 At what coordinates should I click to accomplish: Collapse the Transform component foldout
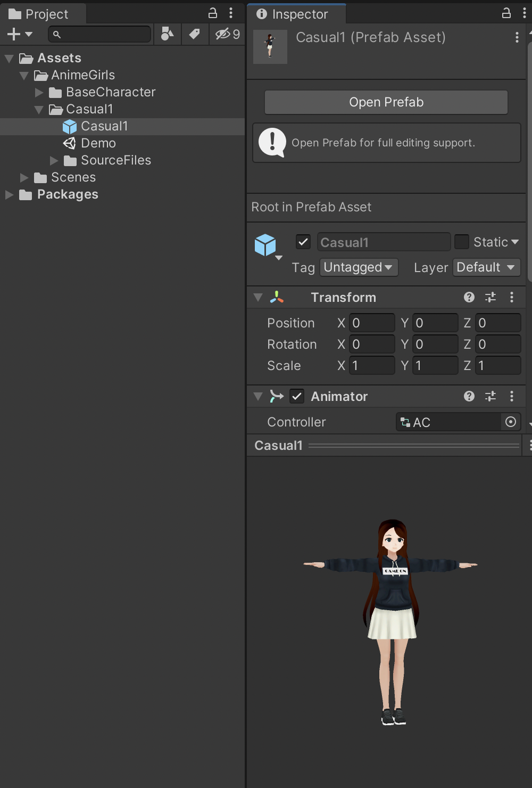(x=258, y=298)
